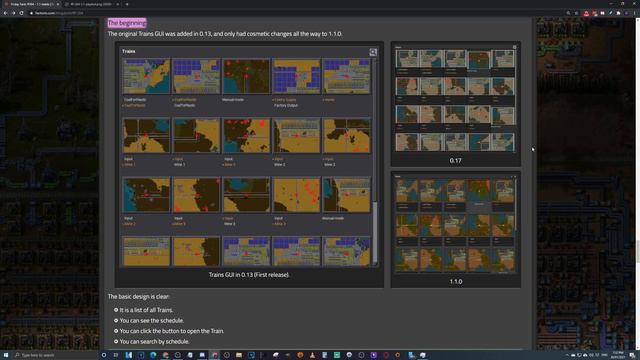Click caption 'Trains GUI in 0.13 (First release).'

[x=249, y=275]
